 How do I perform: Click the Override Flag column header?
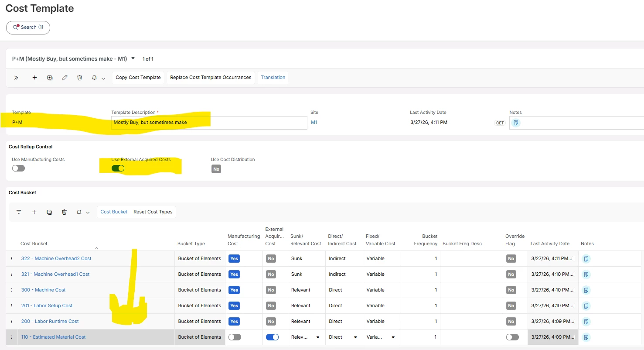pyautogui.click(x=515, y=240)
